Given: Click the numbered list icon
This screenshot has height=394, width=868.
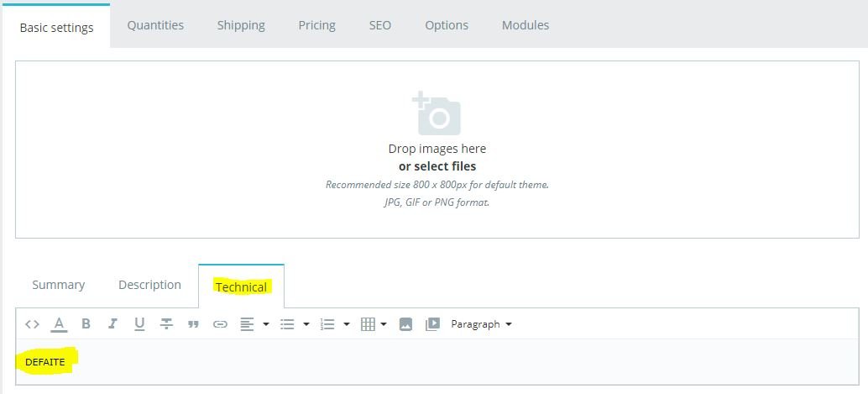Looking at the screenshot, I should pos(327,324).
